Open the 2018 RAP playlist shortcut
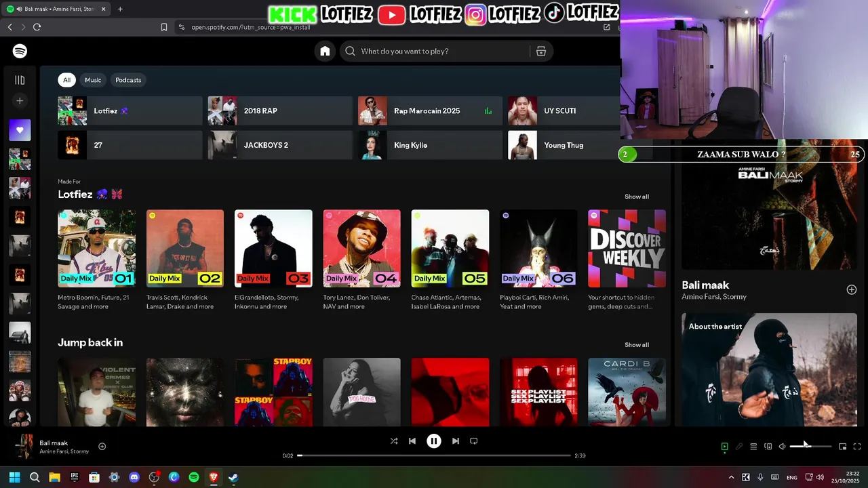Screen dimensions: 868x488 coord(280,110)
